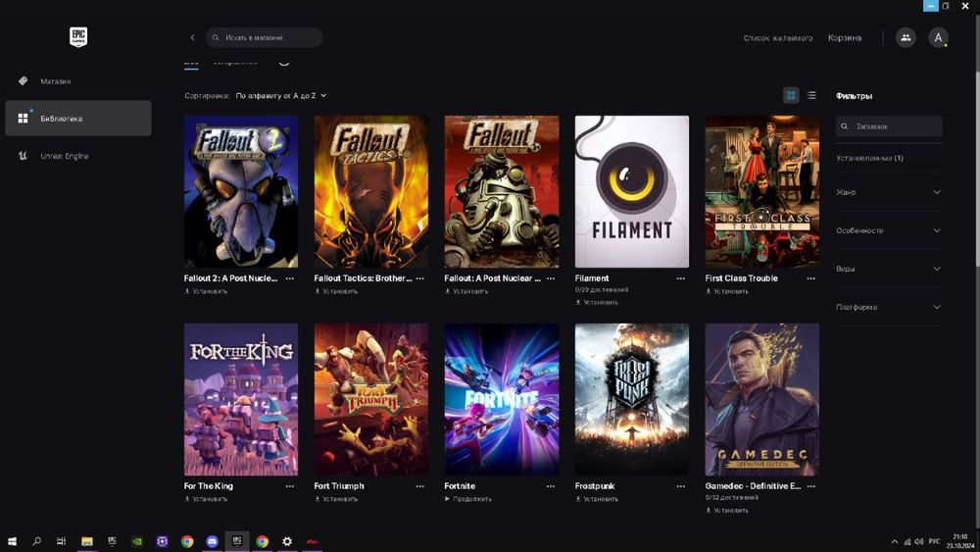
Task: Go back with the arrow beside search
Action: (192, 37)
